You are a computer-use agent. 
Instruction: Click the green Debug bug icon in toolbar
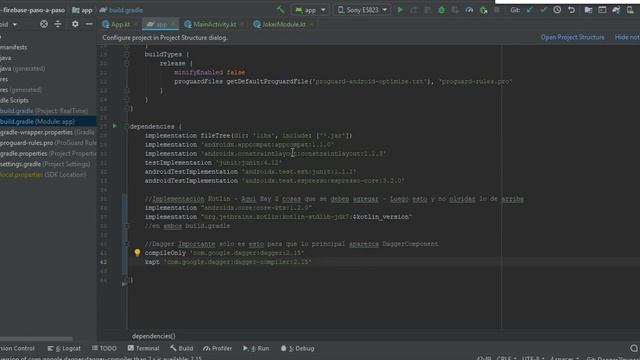tap(441, 10)
